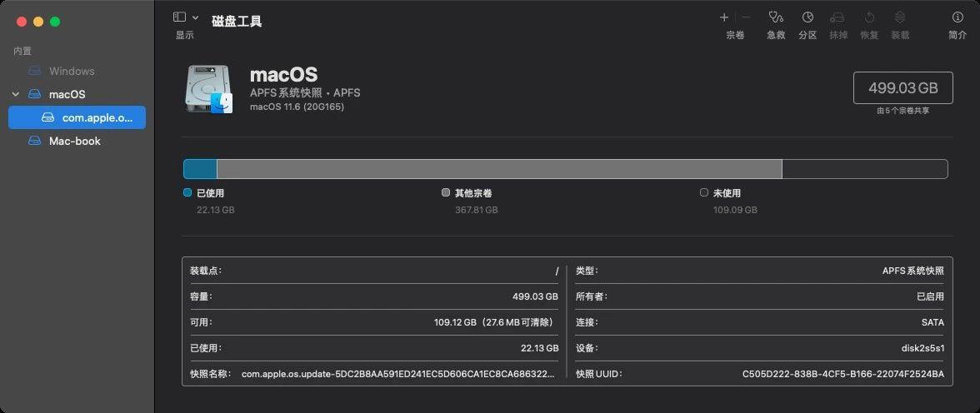Image resolution: width=980 pixels, height=413 pixels.
Task: Click the macOS disk image with Finder badge
Action: click(208, 88)
